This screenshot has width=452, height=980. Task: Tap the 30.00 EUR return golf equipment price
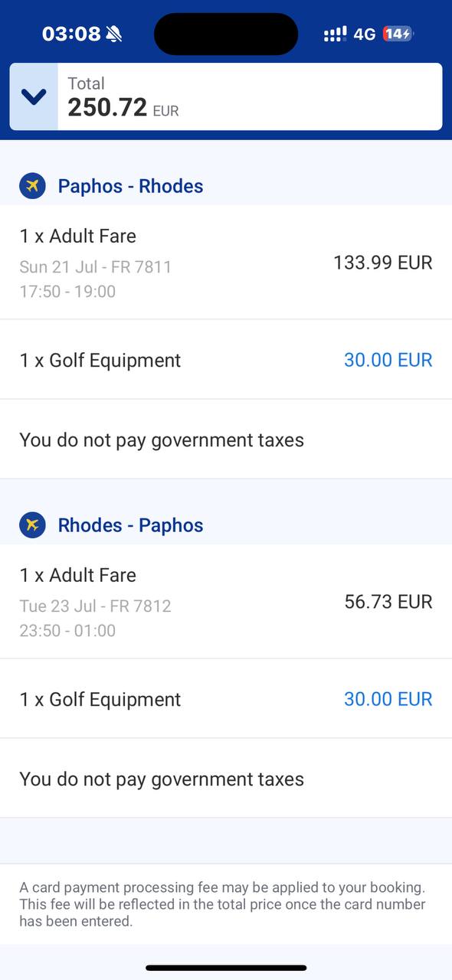tap(388, 699)
